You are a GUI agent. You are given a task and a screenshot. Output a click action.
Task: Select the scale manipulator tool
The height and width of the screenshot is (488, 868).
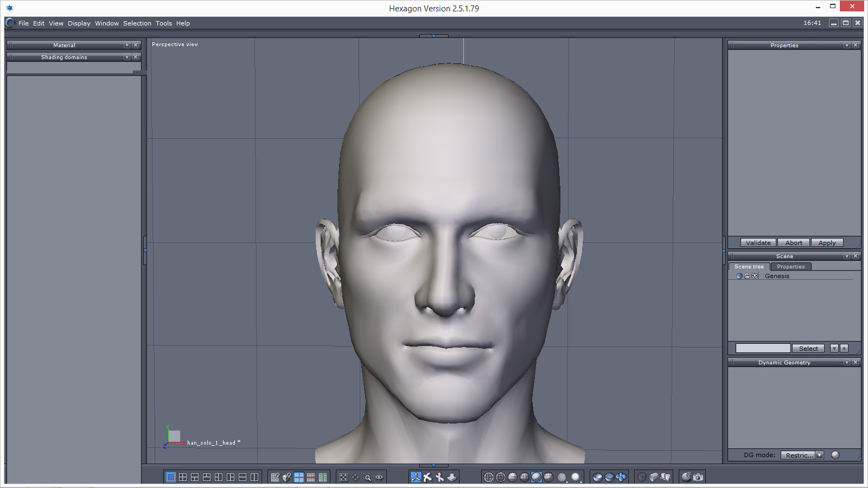tap(452, 477)
